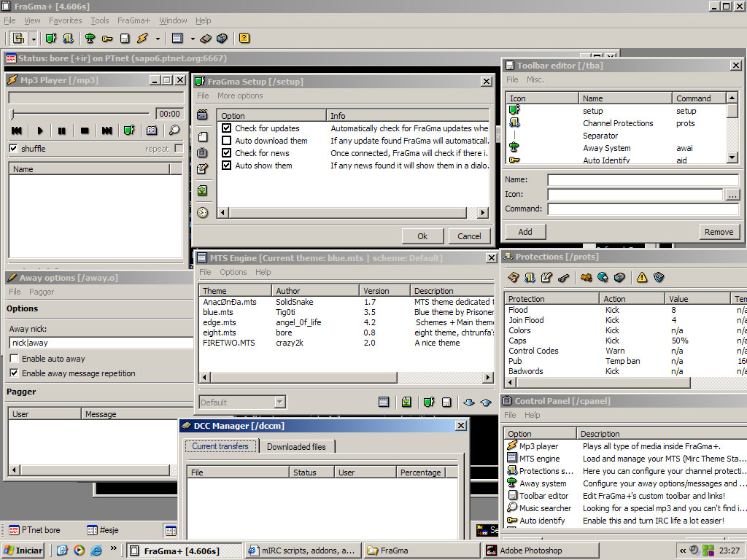The width and height of the screenshot is (747, 560).
Task: Click the MTS Engine horizontal scrollbar thumb
Action: click(x=304, y=377)
